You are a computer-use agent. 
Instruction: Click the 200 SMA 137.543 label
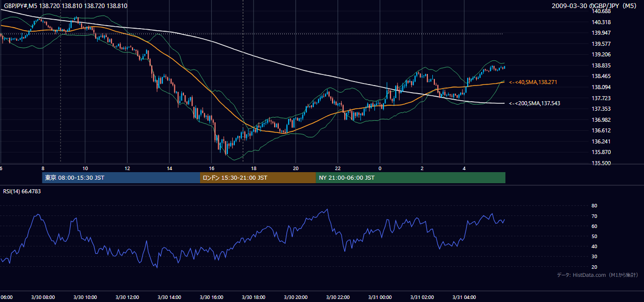click(534, 103)
